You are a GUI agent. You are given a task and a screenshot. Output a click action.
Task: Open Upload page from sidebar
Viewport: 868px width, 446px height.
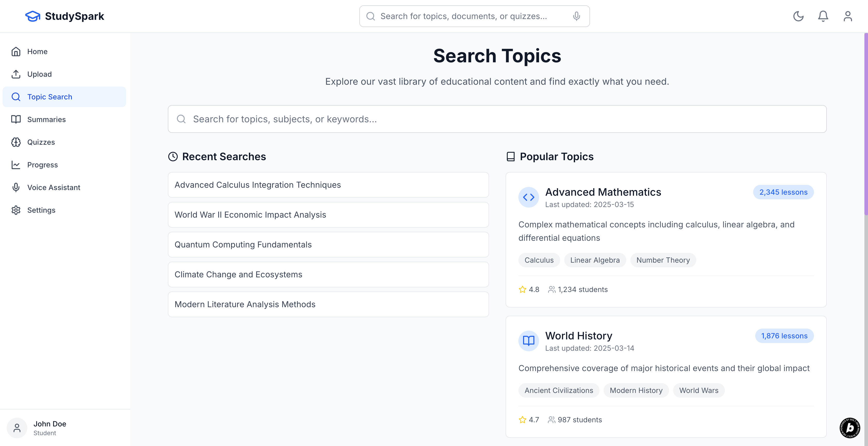click(39, 74)
